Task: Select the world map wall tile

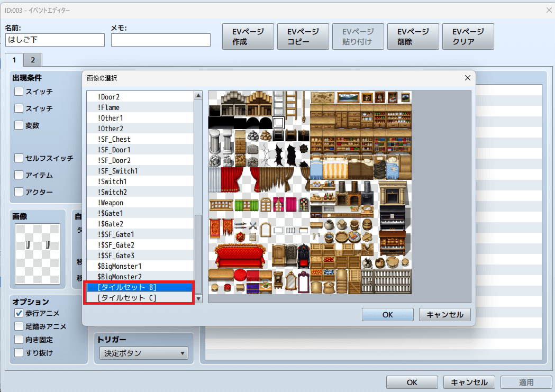Action: [322, 97]
